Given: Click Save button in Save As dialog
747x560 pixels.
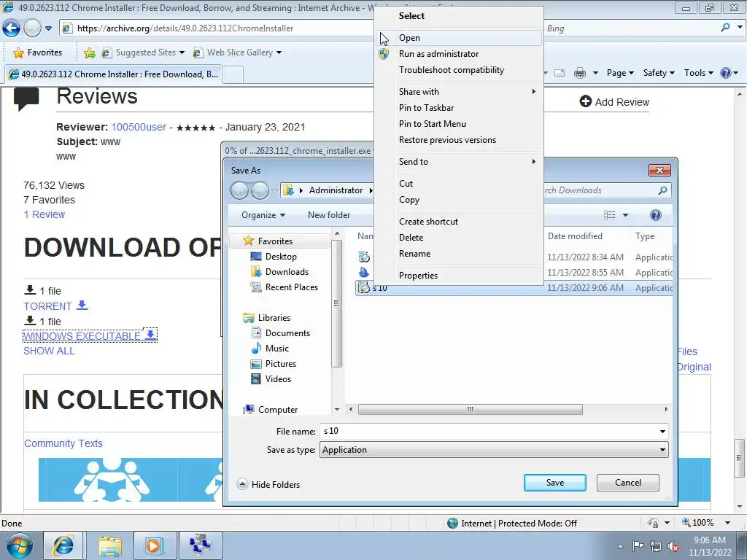Looking at the screenshot, I should pyautogui.click(x=555, y=483).
